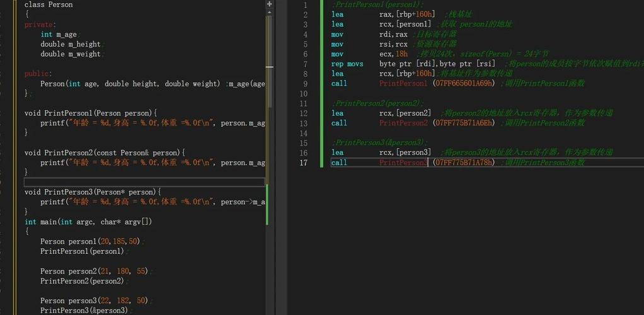Click the "PrintPerson3(&person3)" call in main
Image resolution: width=644 pixels, height=315 pixels.
(84, 311)
